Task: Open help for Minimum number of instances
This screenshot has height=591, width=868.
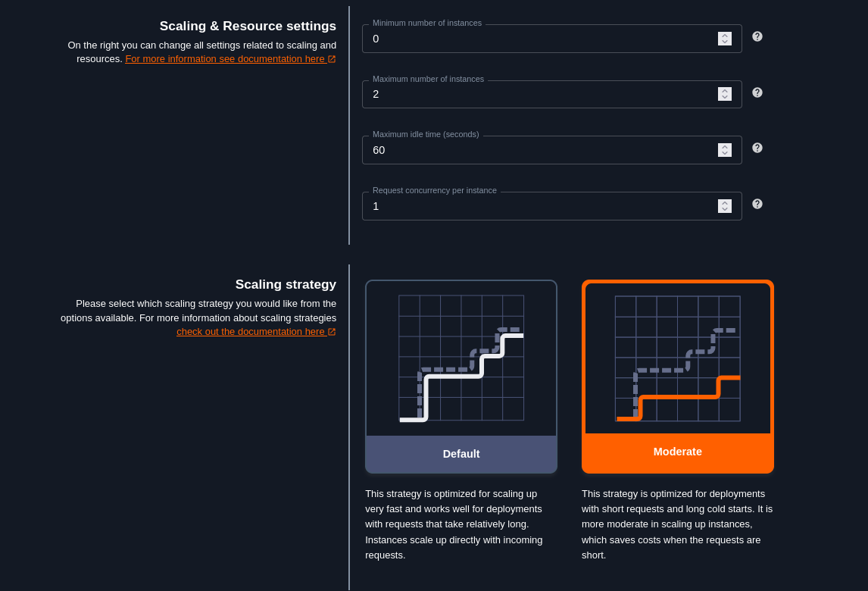Action: [757, 36]
